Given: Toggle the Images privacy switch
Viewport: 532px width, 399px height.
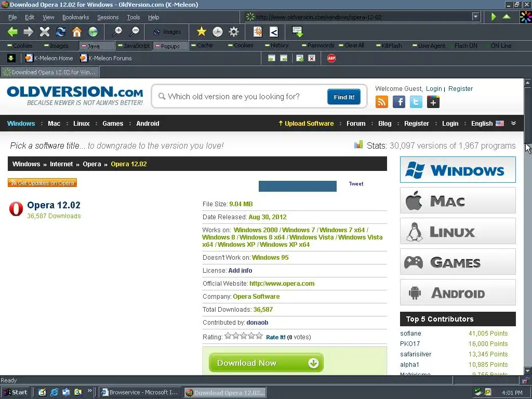Looking at the screenshot, I should pyautogui.click(x=56, y=46).
